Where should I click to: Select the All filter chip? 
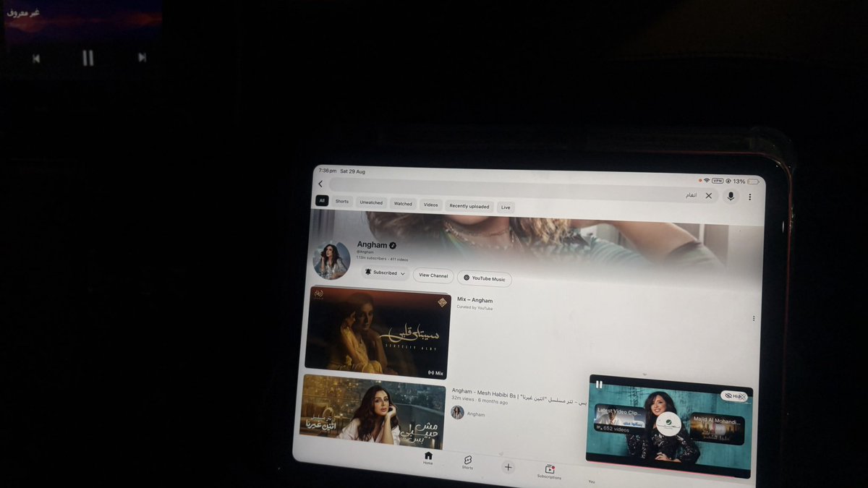(322, 200)
